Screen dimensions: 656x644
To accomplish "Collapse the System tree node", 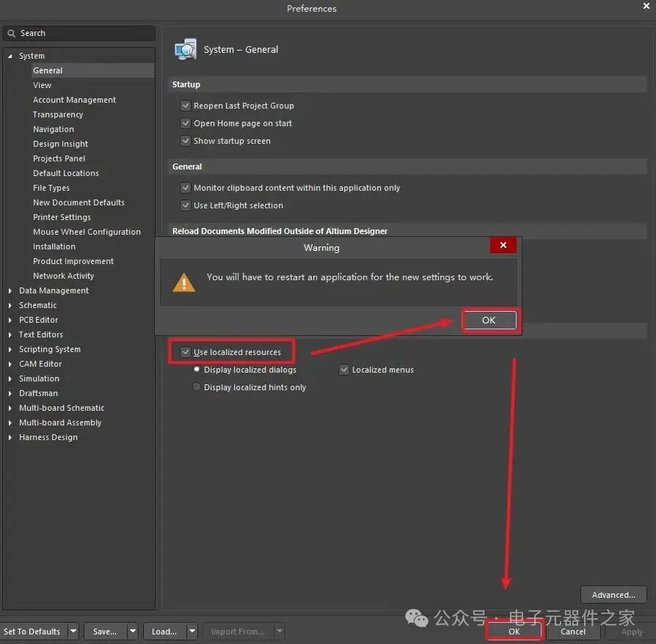I will (x=10, y=56).
